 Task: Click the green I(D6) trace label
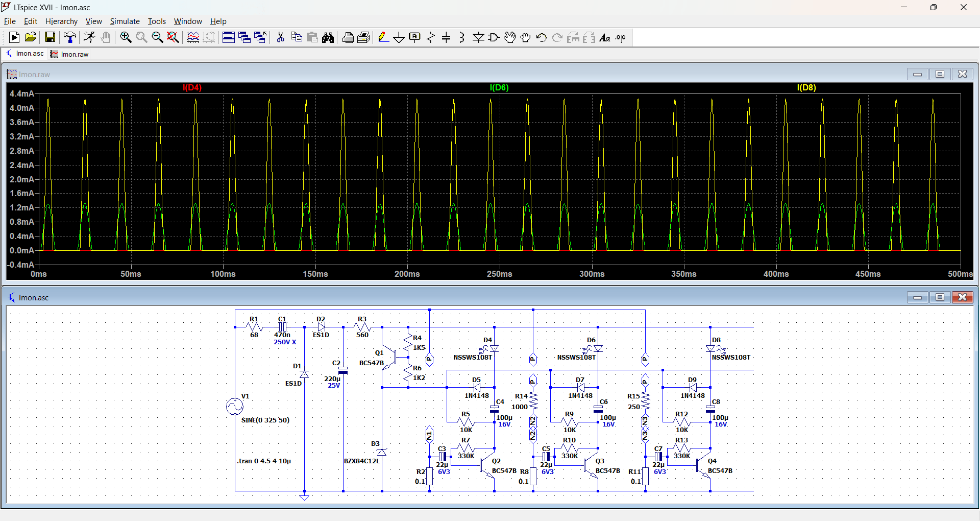tap(499, 87)
